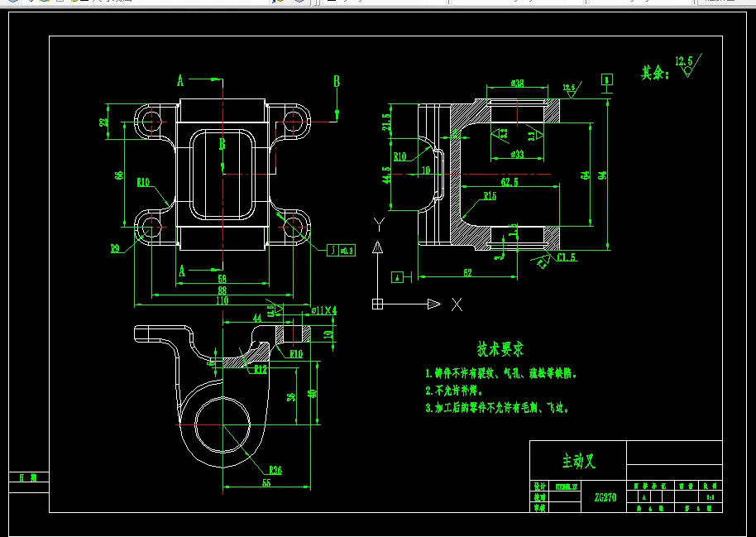Select the 21.5 vertical dimension
756x537 pixels.
pos(385,122)
